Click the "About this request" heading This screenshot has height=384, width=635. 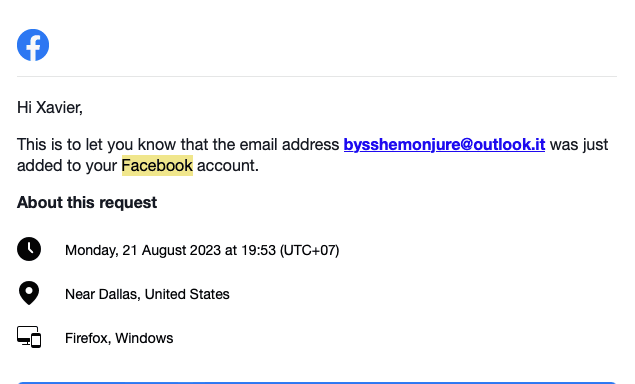(x=87, y=203)
